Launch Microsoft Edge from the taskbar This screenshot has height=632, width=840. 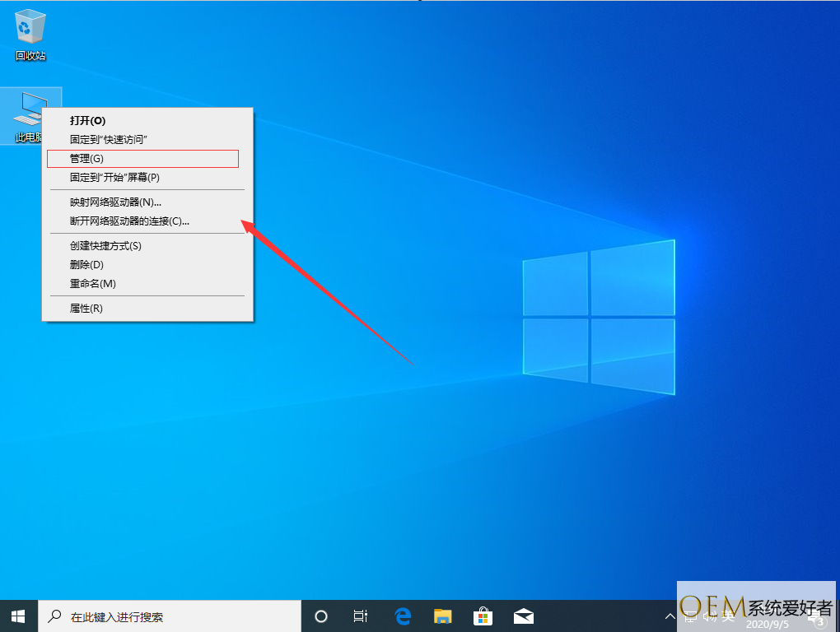(403, 616)
